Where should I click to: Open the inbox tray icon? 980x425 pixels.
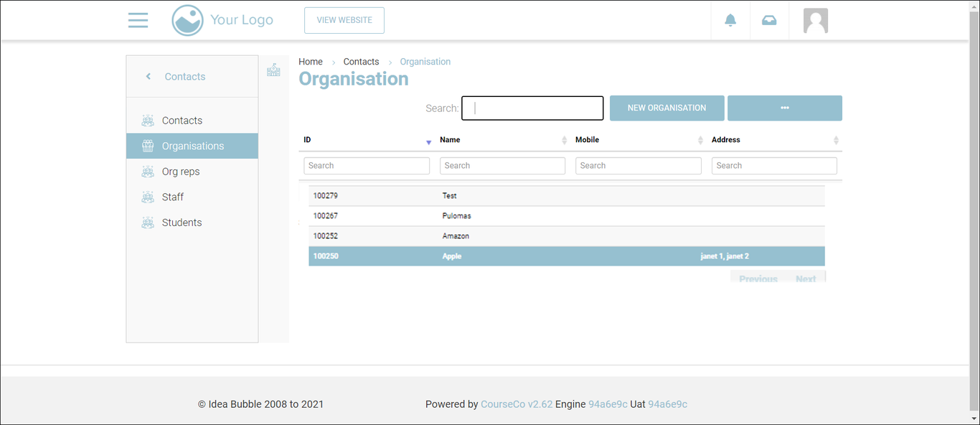point(769,20)
